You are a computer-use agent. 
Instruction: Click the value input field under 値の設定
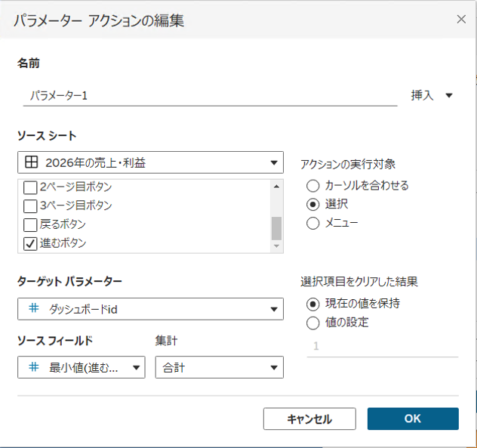tap(383, 346)
